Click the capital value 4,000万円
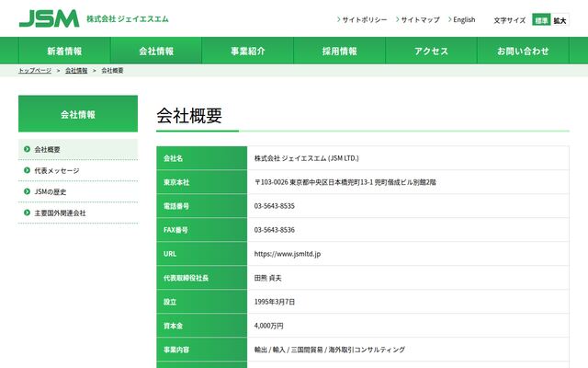Screen dimensions: 588x368 tap(268, 326)
